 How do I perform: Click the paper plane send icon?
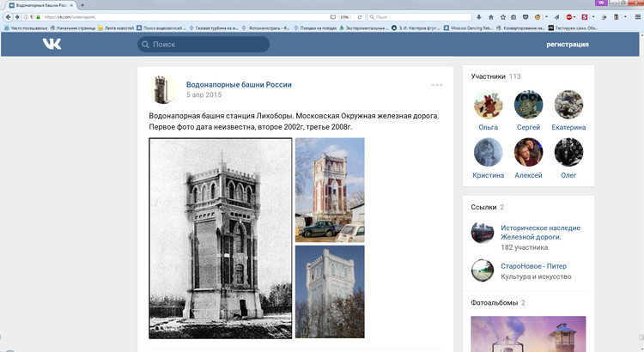(x=556, y=17)
